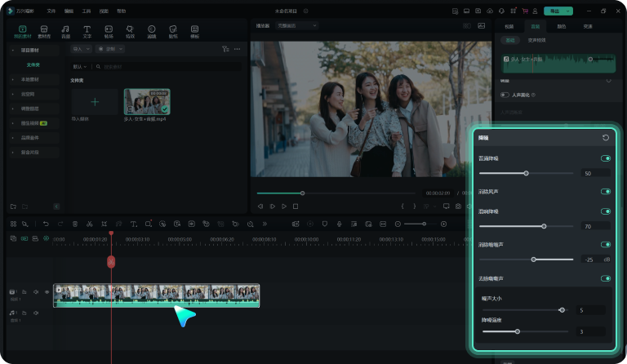Open the 音频 (Audio) media tab icon
The image size is (627, 364).
[x=65, y=31]
